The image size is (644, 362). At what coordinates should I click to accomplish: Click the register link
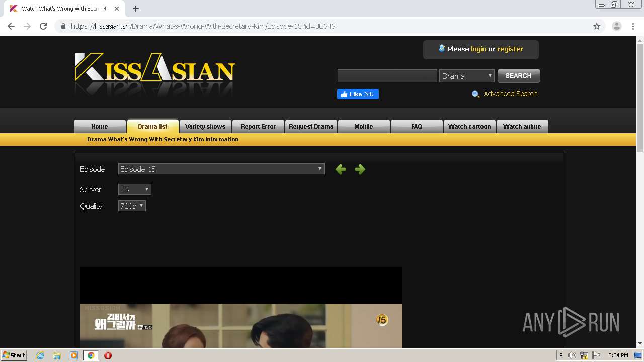(510, 49)
